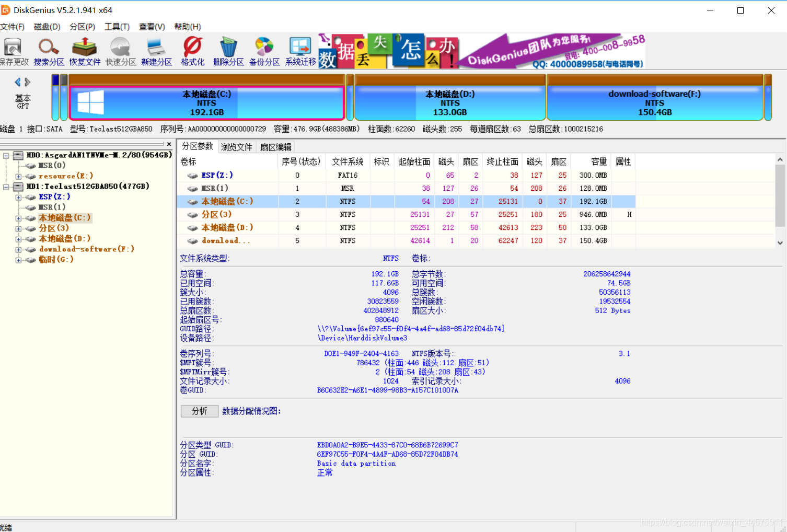This screenshot has height=532, width=787.
Task: Open the 工具(T) menu
Action: click(x=117, y=27)
